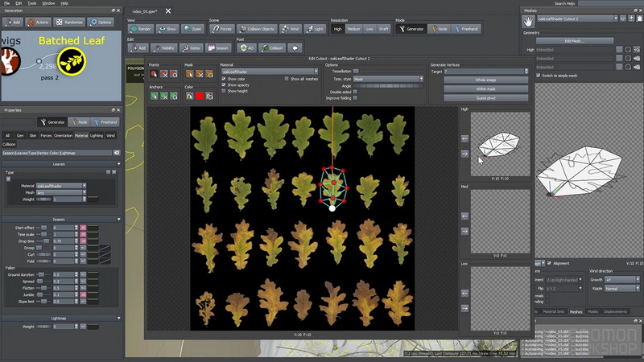Image resolution: width=644 pixels, height=362 pixels.
Task: Open the Light scene tool
Action: pyautogui.click(x=315, y=29)
